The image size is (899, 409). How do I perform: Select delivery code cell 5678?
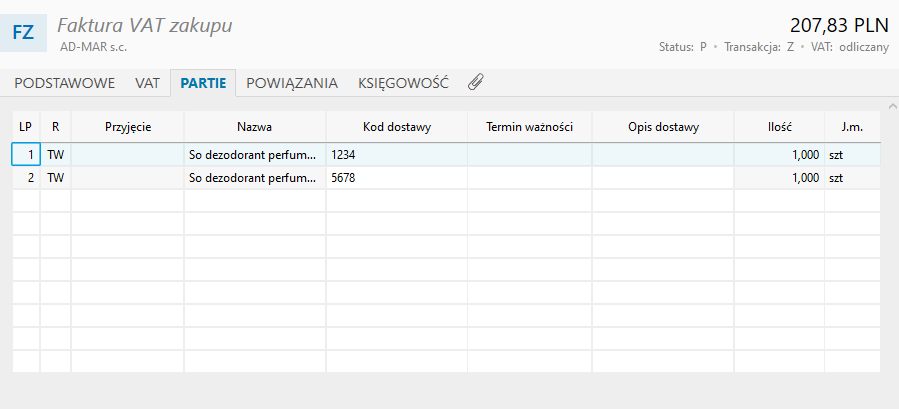coord(396,178)
